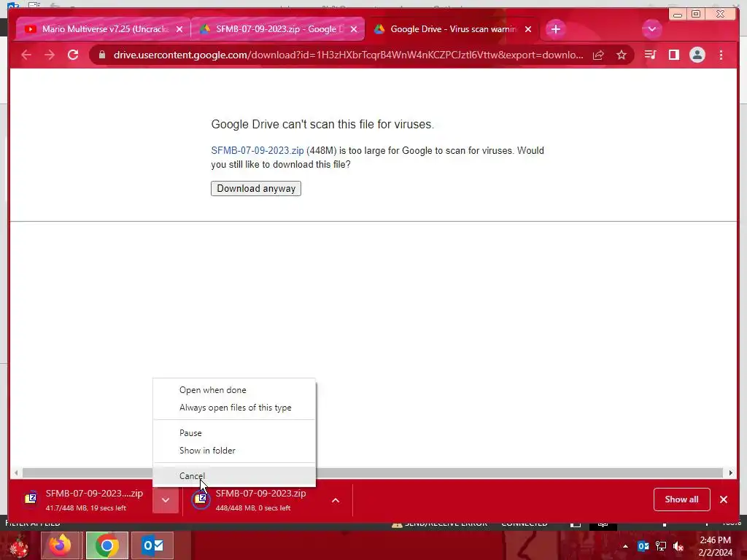This screenshot has width=747, height=560.
Task: Expand the second download's options caret
Action: (x=336, y=500)
